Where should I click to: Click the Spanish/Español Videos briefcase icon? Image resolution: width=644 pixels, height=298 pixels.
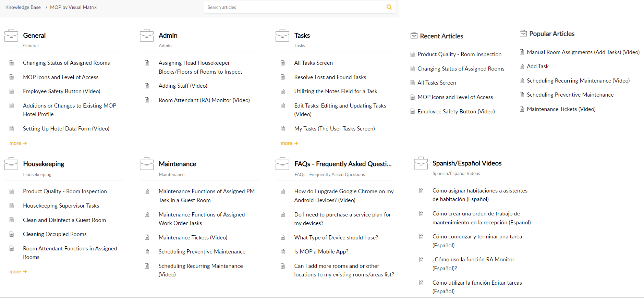pyautogui.click(x=421, y=163)
